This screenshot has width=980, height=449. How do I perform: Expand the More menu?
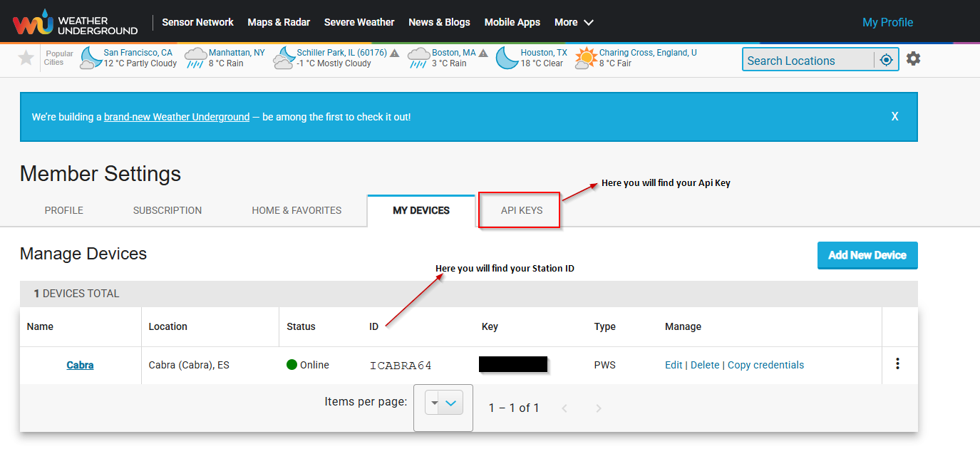[574, 22]
